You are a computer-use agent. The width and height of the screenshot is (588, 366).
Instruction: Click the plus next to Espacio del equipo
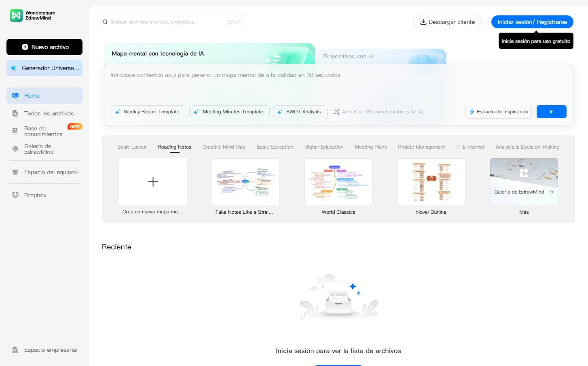coord(76,172)
